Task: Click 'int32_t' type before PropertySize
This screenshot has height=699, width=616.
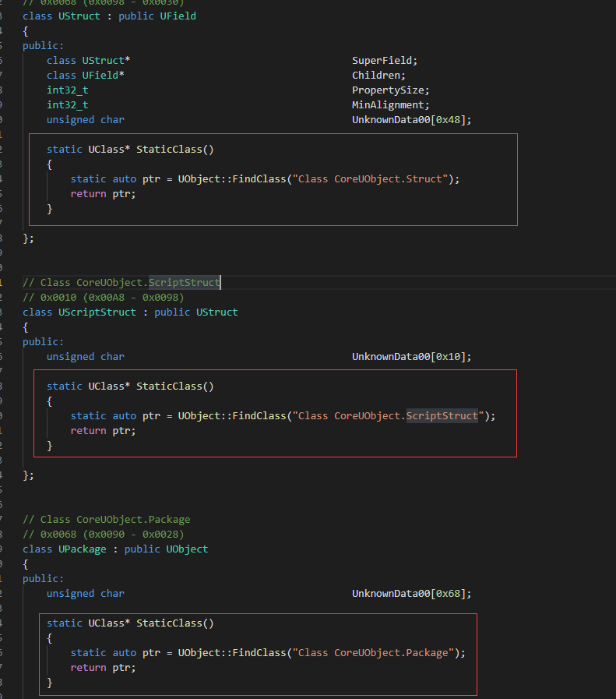Action: [67, 90]
